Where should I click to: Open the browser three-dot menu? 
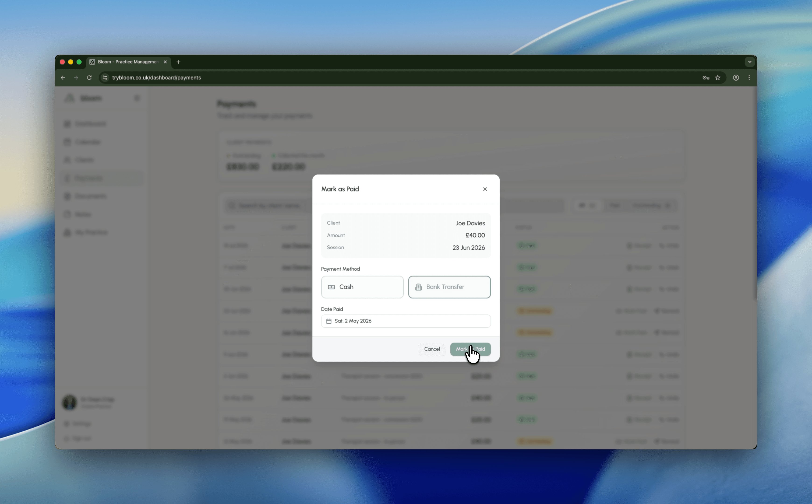tap(749, 78)
